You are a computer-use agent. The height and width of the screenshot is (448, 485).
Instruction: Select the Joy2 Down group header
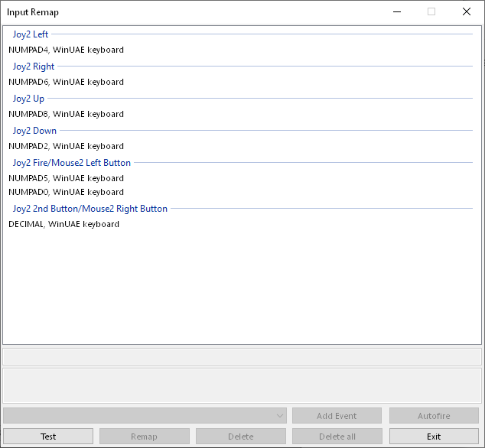34,131
